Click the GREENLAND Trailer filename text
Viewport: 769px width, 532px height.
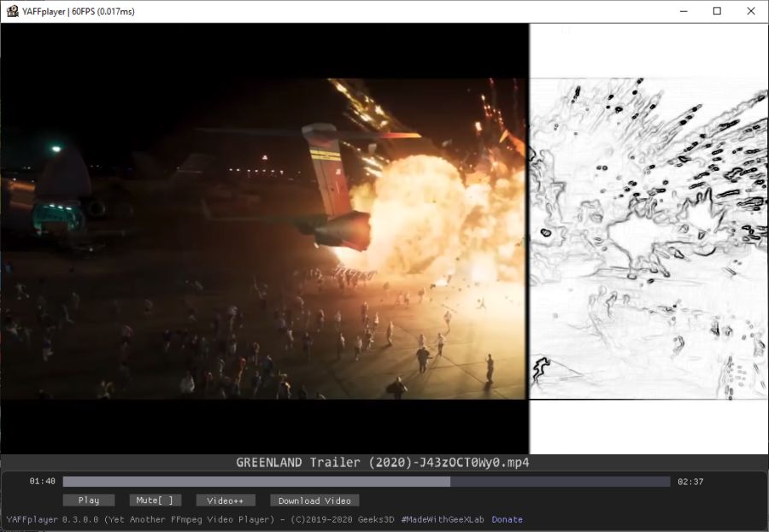pyautogui.click(x=383, y=462)
